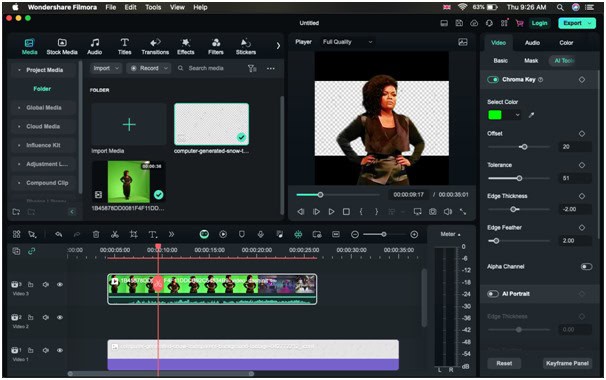The width and height of the screenshot is (606, 380).
Task: Open the Effects panel
Action: (x=186, y=46)
